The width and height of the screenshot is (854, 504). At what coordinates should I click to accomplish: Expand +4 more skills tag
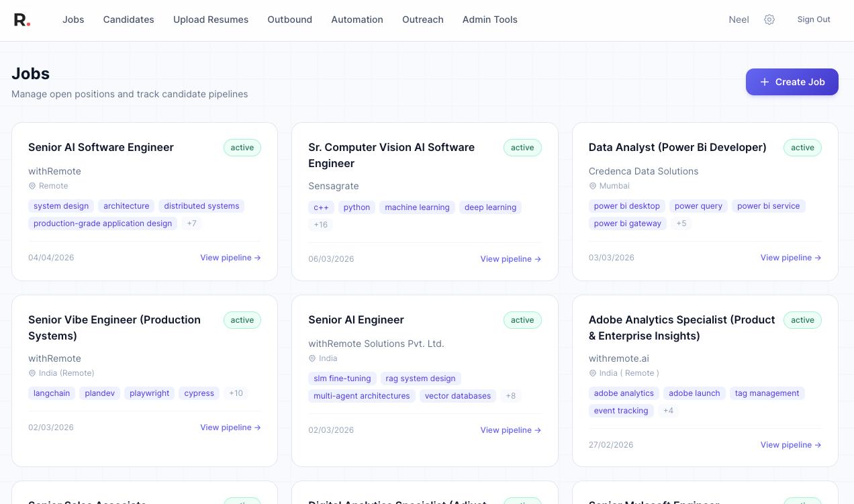tap(668, 411)
